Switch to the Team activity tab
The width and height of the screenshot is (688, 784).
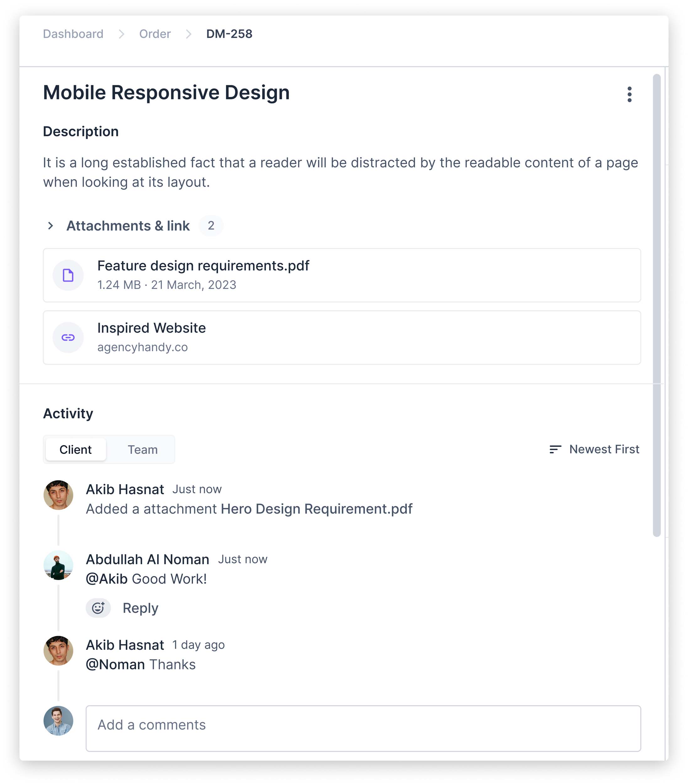(x=142, y=449)
